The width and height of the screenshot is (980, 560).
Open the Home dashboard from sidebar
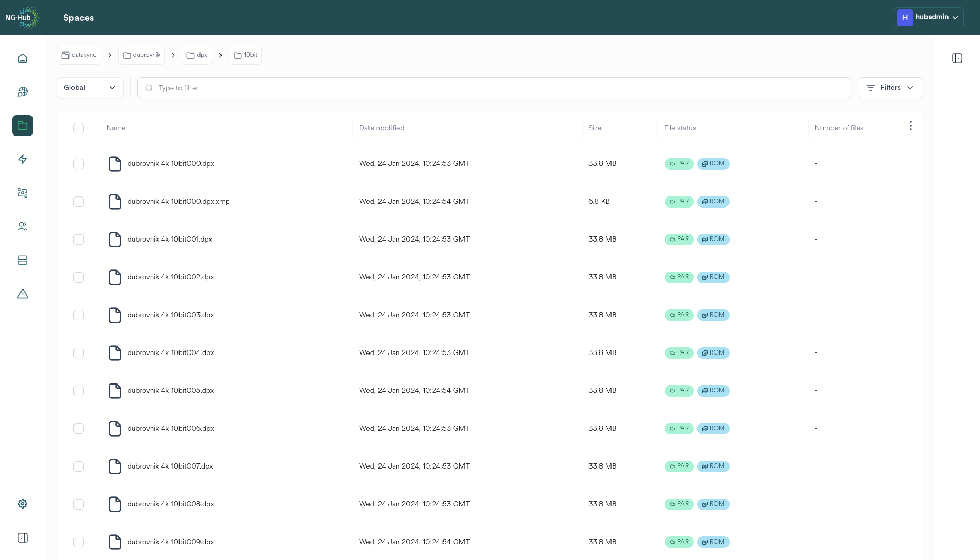click(22, 58)
